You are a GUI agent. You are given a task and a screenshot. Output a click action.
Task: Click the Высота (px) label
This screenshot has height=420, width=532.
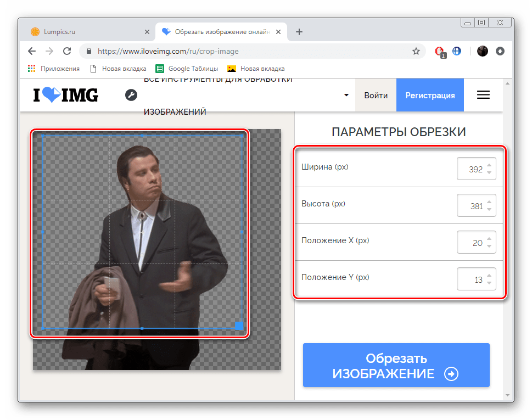pyautogui.click(x=323, y=204)
